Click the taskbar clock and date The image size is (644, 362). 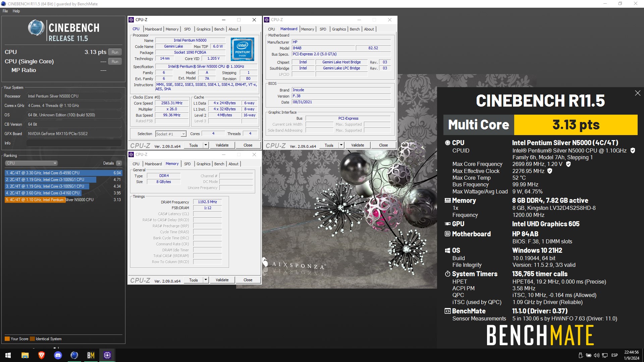click(631, 355)
